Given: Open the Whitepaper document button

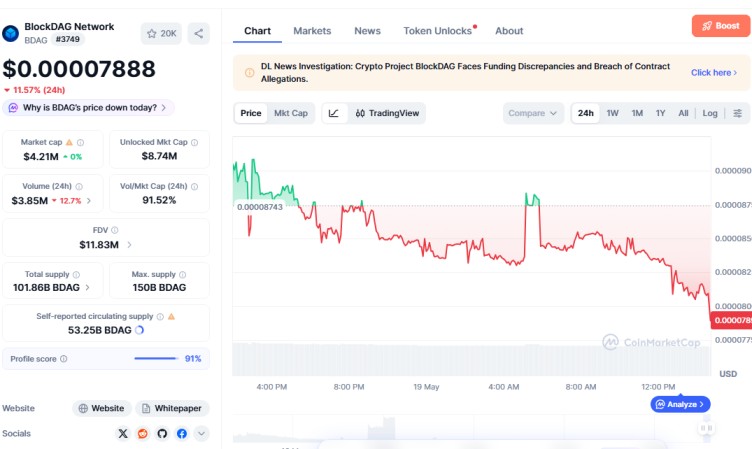Looking at the screenshot, I should [x=172, y=408].
